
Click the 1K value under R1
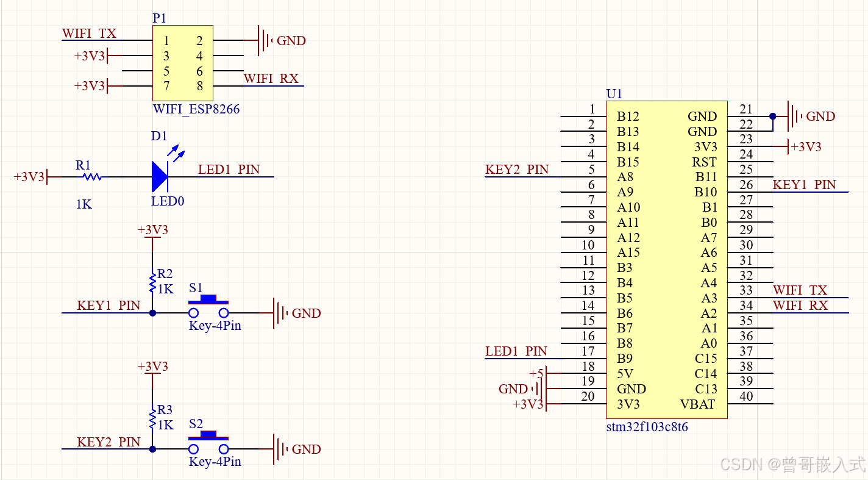pyautogui.click(x=84, y=204)
